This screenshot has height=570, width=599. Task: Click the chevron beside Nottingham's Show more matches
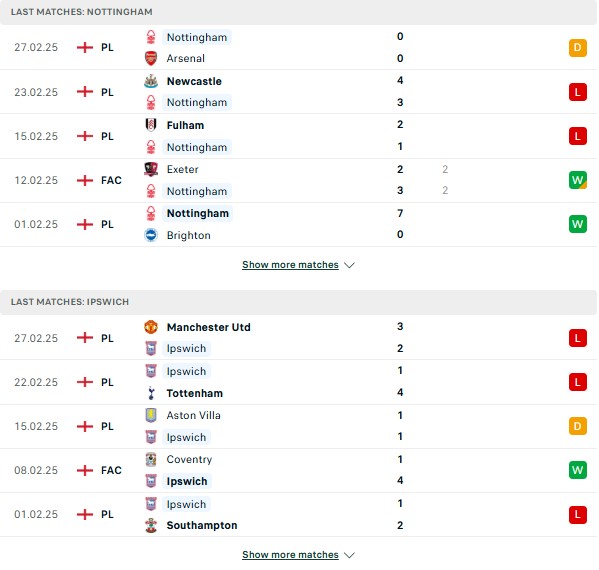(349, 265)
